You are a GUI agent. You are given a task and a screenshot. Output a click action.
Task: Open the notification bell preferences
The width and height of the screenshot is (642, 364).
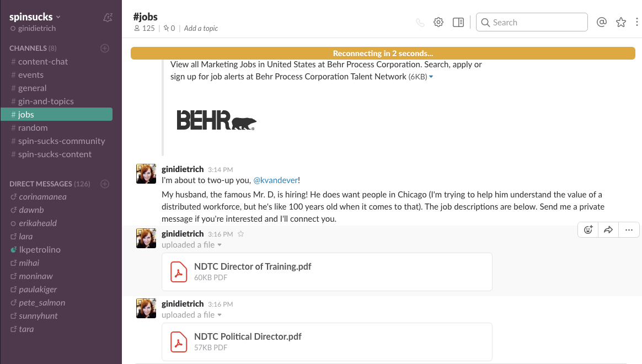click(108, 18)
